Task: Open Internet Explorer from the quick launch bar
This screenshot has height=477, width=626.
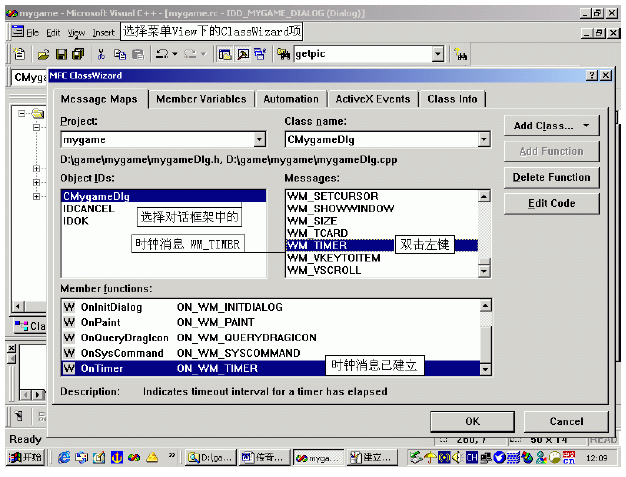Action: point(64,457)
